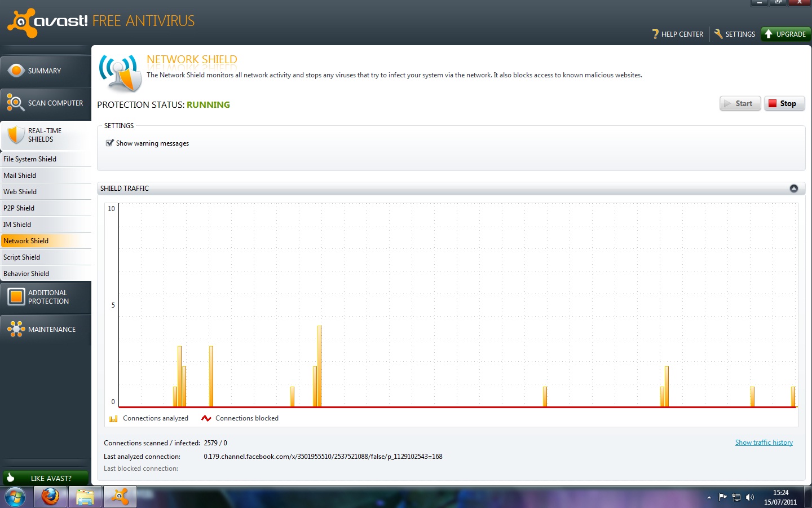Click the Connections blocked legend icon
812x508 pixels.
[206, 419]
